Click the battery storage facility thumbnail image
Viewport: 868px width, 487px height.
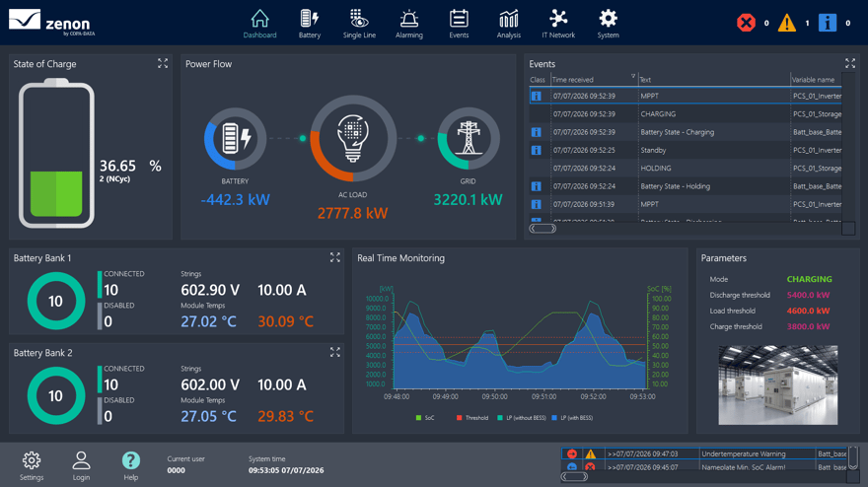click(778, 385)
